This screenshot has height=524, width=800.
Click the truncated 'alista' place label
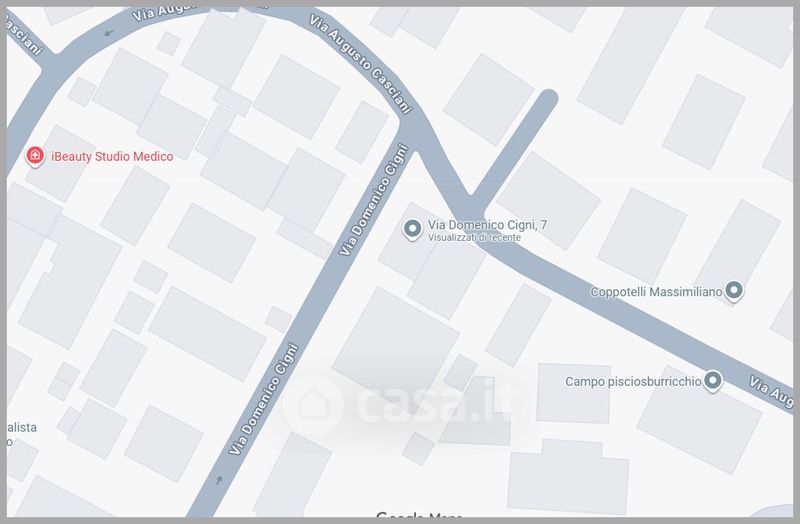pyautogui.click(x=21, y=428)
